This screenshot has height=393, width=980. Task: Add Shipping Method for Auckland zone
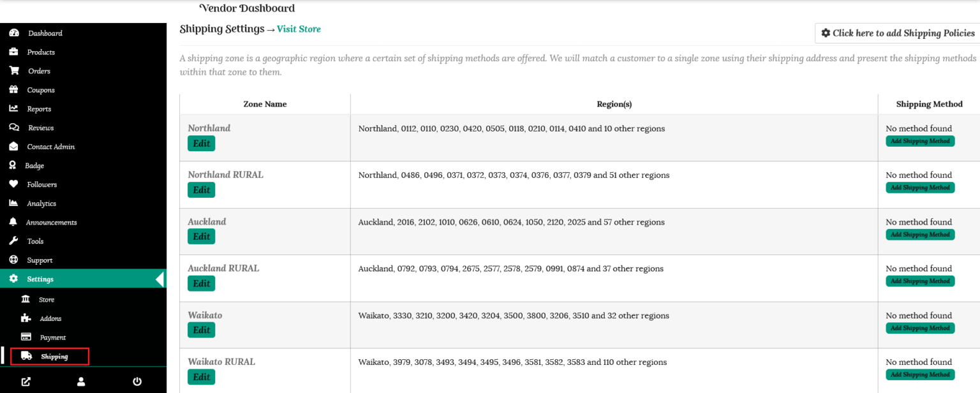[x=920, y=235]
